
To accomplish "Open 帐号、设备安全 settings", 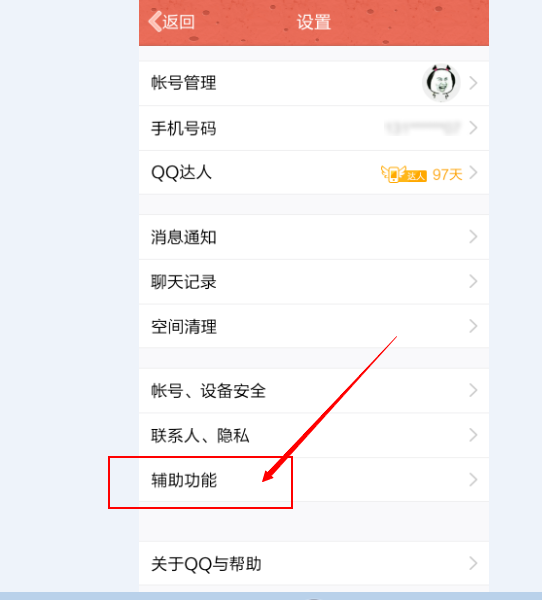I will [314, 391].
